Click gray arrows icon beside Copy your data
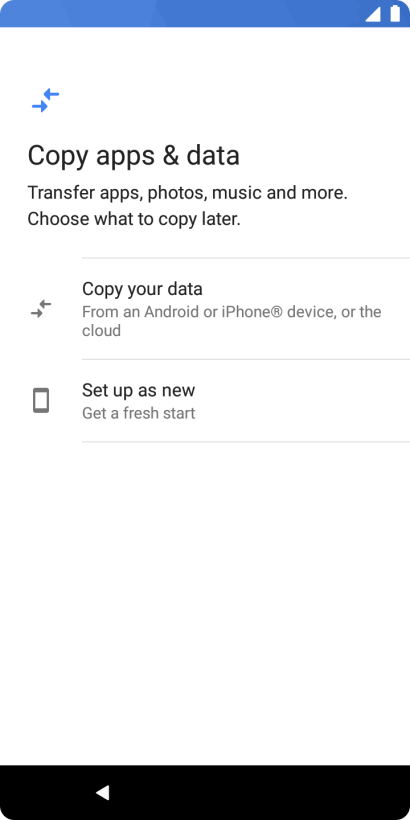 pyautogui.click(x=41, y=309)
